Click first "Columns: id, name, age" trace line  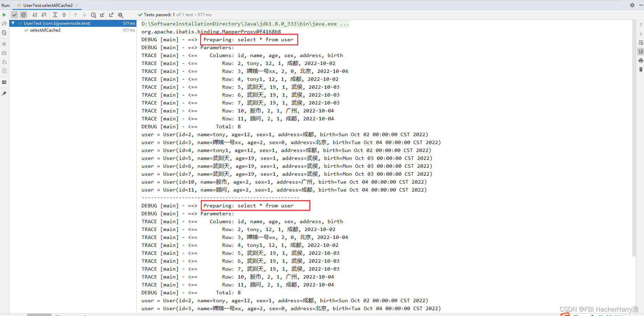click(x=242, y=55)
